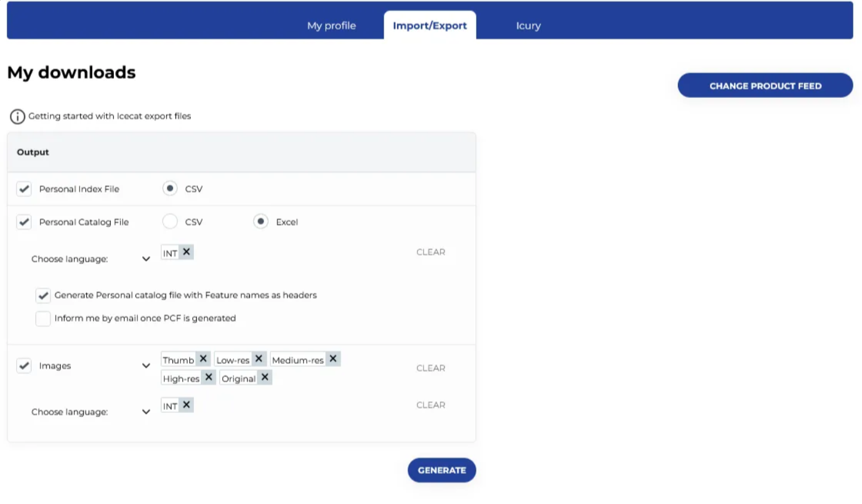Click the info icon beside Getting started
The width and height of the screenshot is (862, 504).
(x=17, y=116)
